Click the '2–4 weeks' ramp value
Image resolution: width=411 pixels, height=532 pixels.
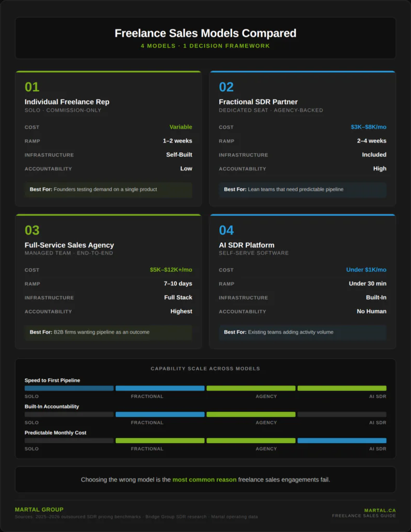pyautogui.click(x=372, y=141)
